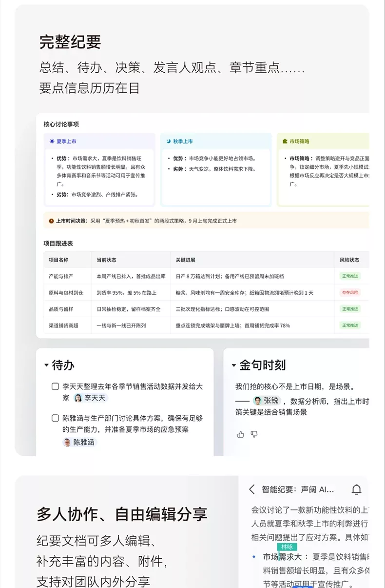Click the 风险状态 column header
Image resolution: width=385 pixels, height=588 pixels.
click(349, 260)
